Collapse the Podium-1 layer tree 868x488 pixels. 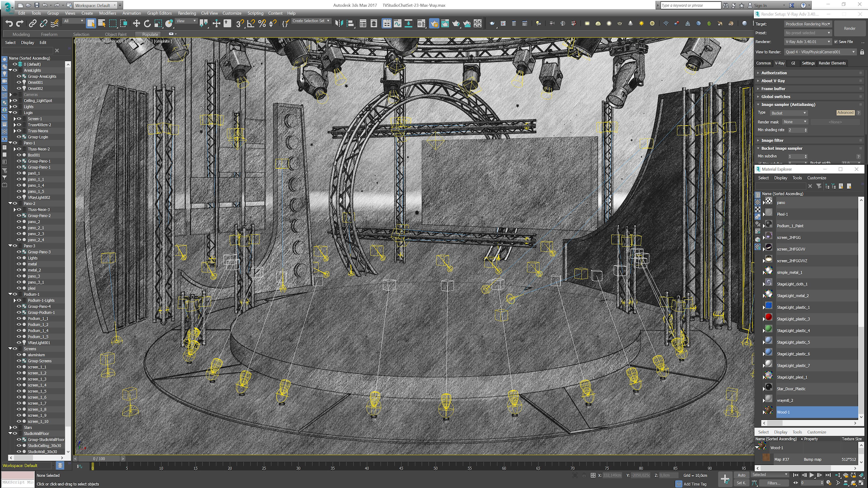pos(10,294)
